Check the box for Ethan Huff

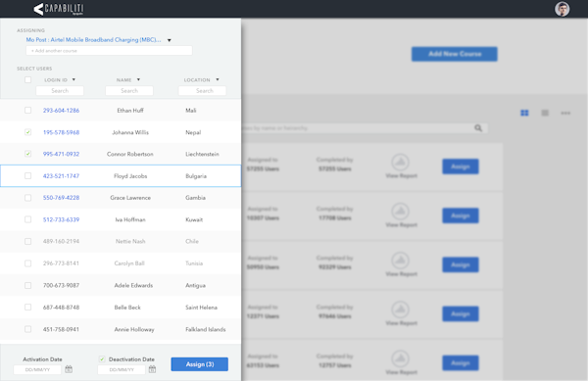click(27, 110)
